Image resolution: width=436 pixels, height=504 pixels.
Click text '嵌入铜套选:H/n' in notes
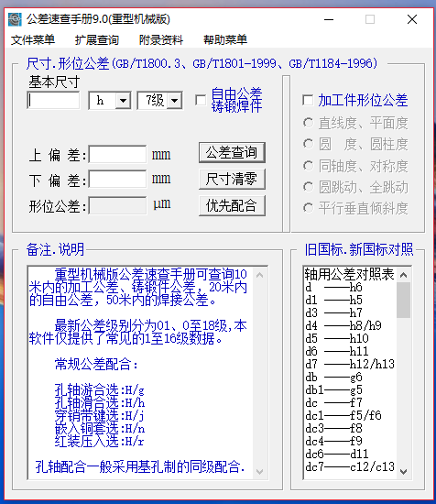click(x=99, y=429)
